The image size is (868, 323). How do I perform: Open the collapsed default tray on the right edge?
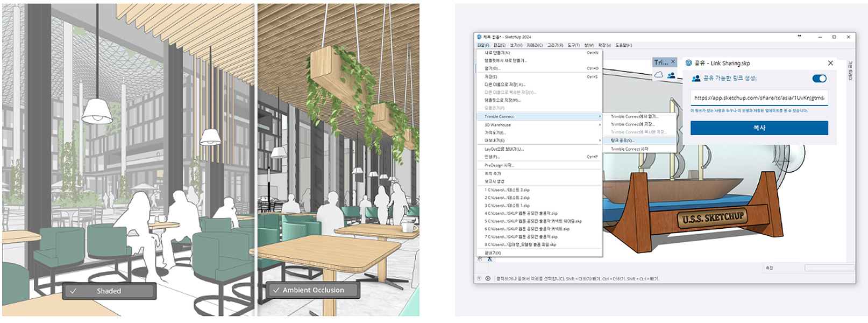pyautogui.click(x=850, y=71)
